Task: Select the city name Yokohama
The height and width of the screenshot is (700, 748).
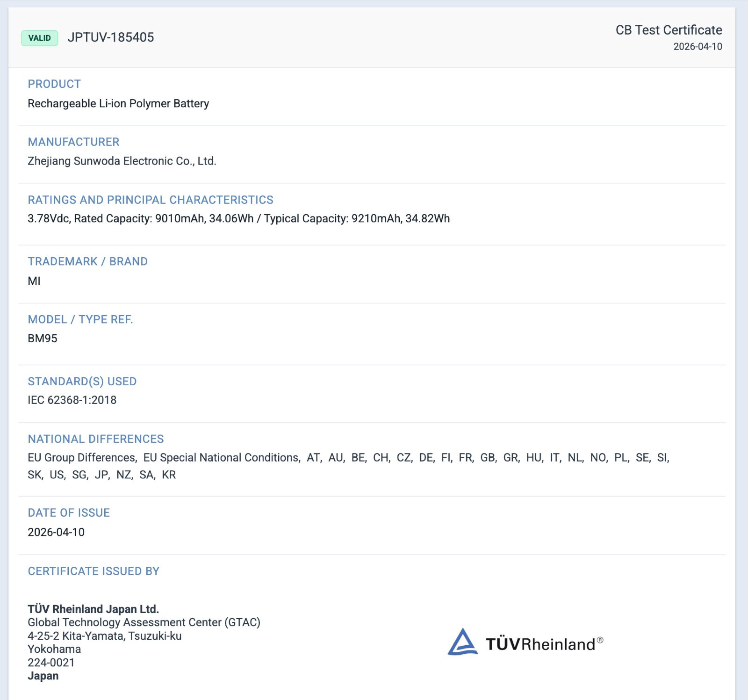Action: coord(54,649)
